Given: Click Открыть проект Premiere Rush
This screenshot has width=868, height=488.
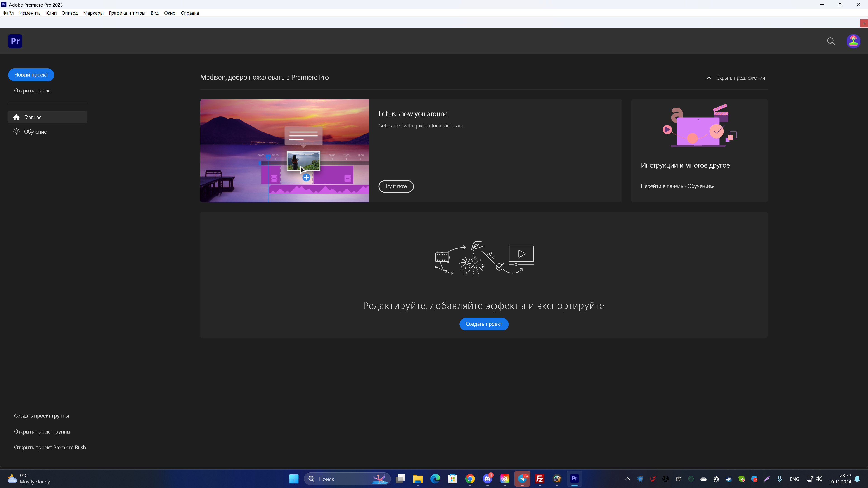Looking at the screenshot, I should [50, 447].
